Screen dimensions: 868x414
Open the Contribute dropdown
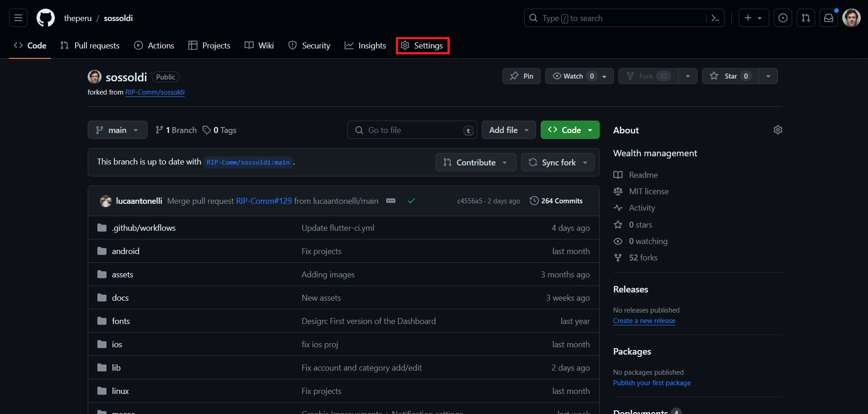[x=476, y=162]
